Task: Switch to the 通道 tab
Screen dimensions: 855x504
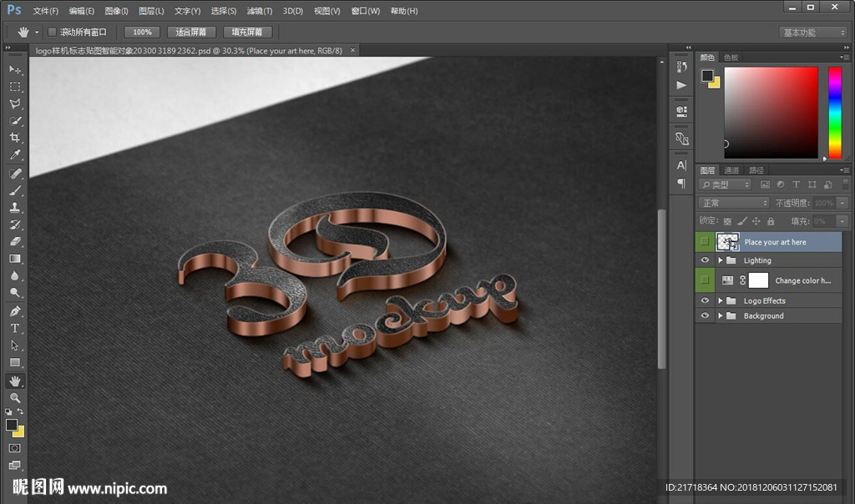Action: click(731, 170)
